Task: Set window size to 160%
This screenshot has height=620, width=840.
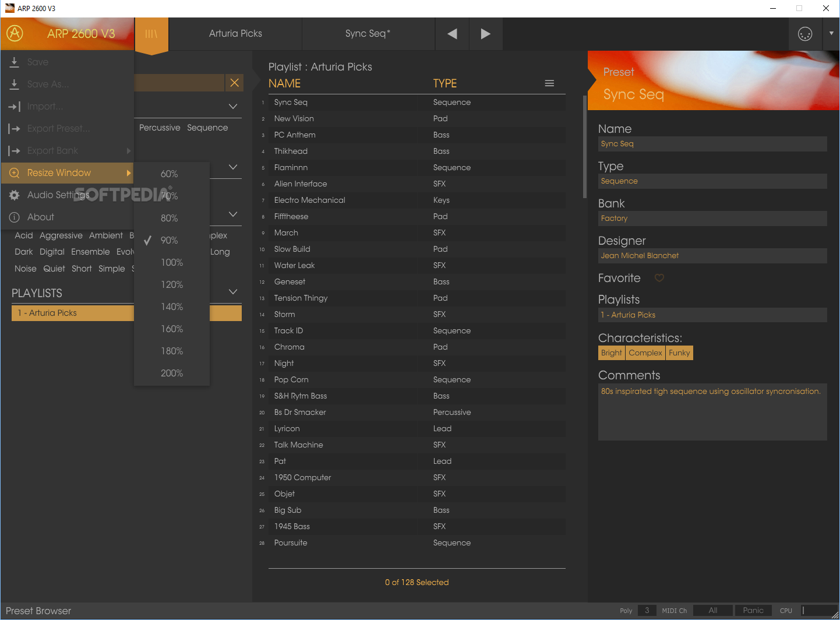Action: coord(172,329)
